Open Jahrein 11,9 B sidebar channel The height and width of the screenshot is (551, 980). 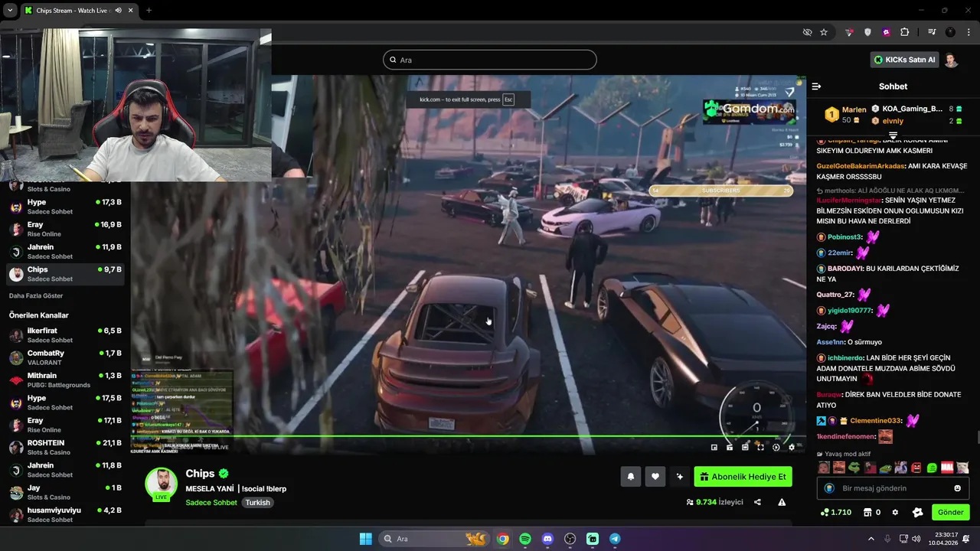click(x=65, y=252)
